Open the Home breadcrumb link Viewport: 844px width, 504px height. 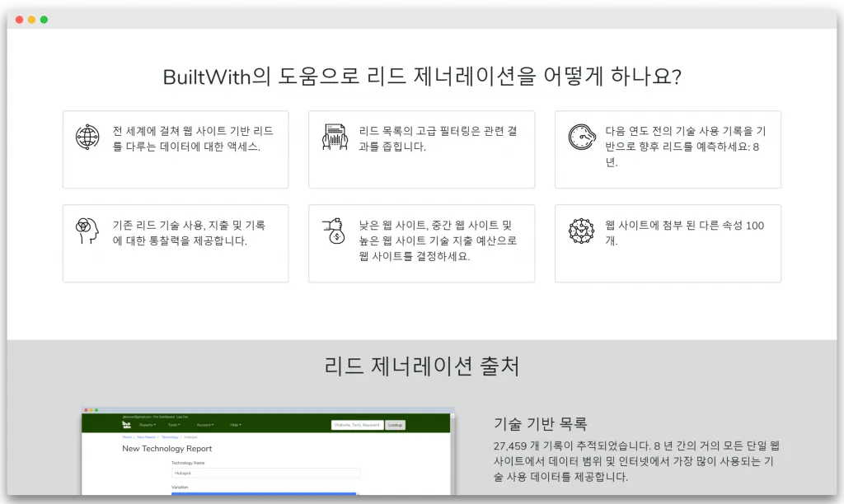pos(125,438)
